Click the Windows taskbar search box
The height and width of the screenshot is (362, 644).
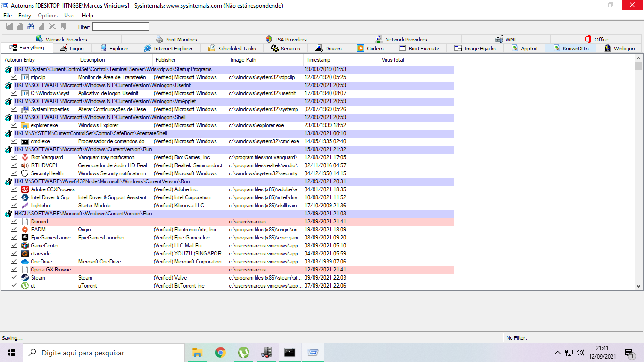coord(104,353)
